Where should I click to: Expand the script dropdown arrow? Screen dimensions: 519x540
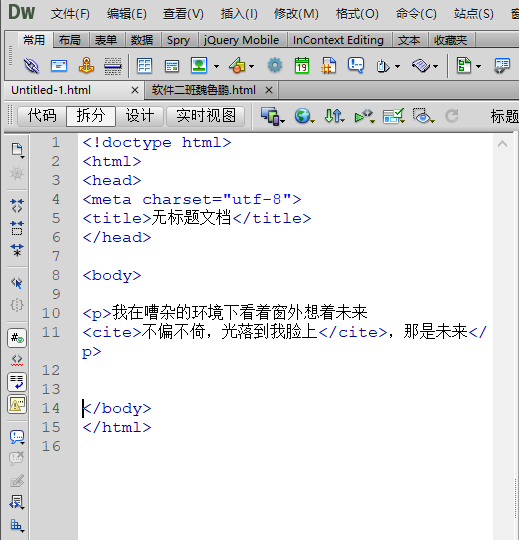coord(436,66)
